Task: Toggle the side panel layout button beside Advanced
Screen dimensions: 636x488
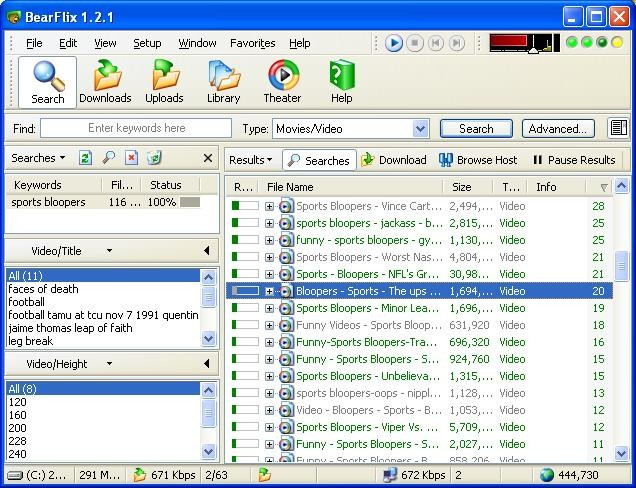Action: (x=618, y=128)
